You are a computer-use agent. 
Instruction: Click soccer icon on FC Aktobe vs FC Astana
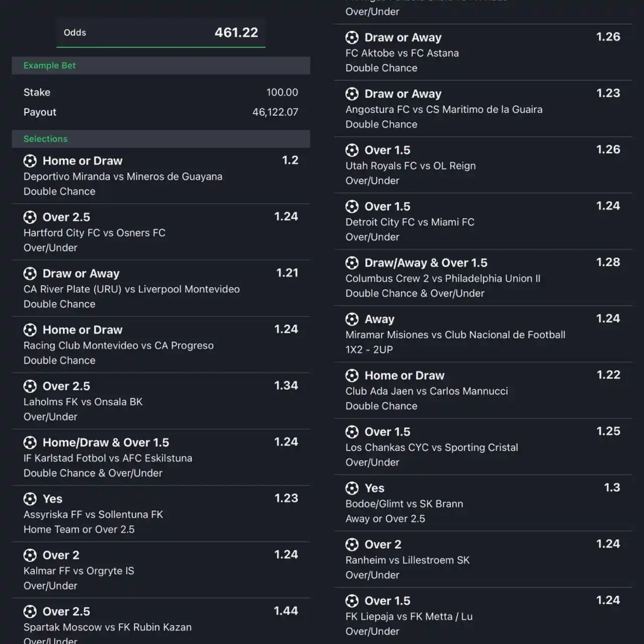(352, 38)
